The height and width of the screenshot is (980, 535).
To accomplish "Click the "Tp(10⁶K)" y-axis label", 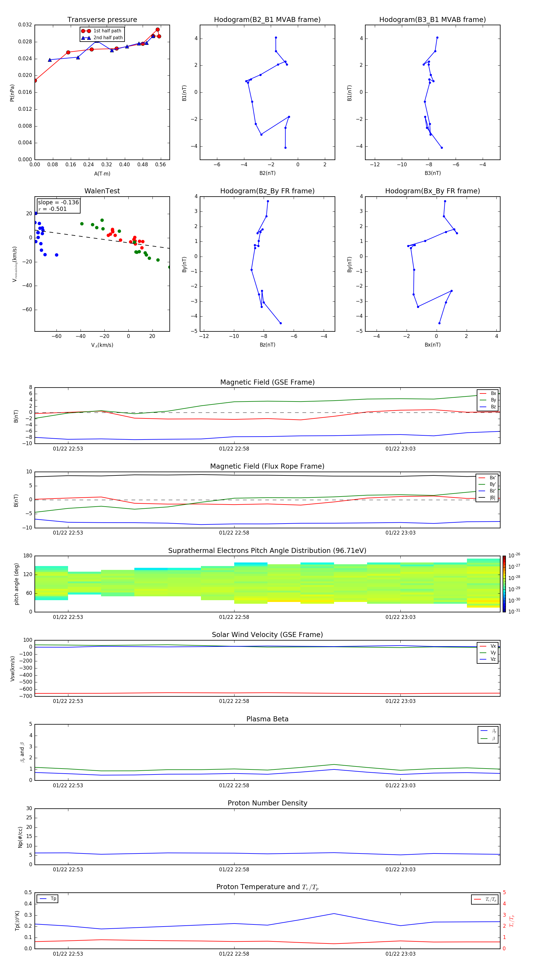I will 18,921.
